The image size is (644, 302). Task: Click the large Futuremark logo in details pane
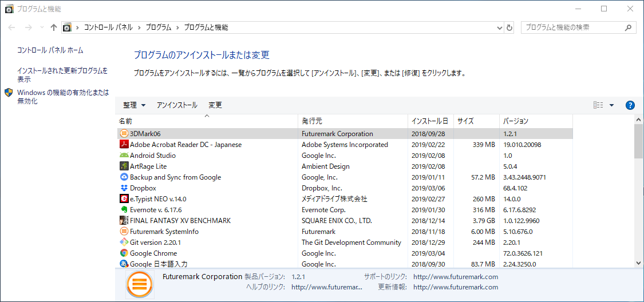click(x=140, y=284)
